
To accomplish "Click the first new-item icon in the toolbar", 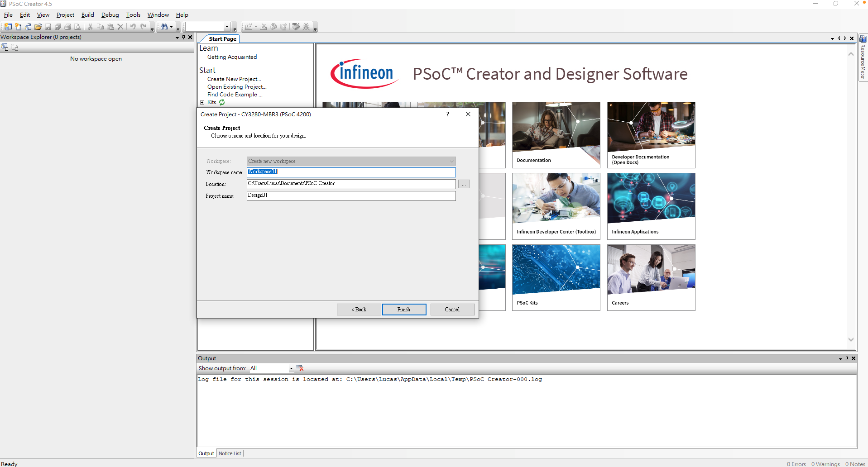I will tap(8, 27).
